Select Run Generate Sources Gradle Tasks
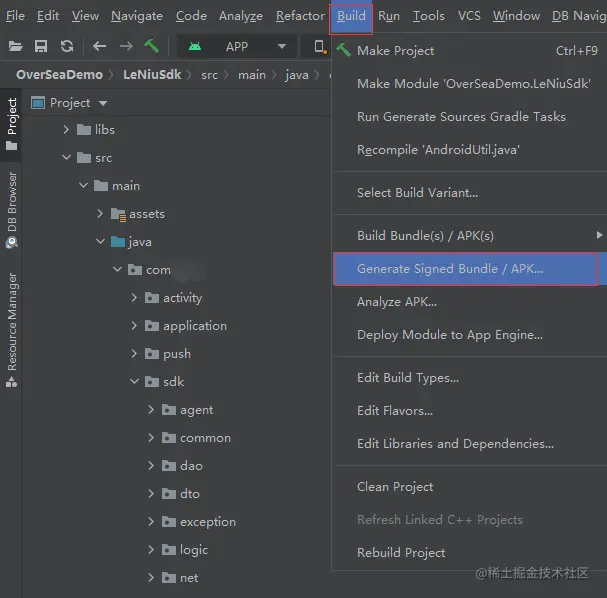Viewport: 607px width, 598px height. pyautogui.click(x=470, y=117)
